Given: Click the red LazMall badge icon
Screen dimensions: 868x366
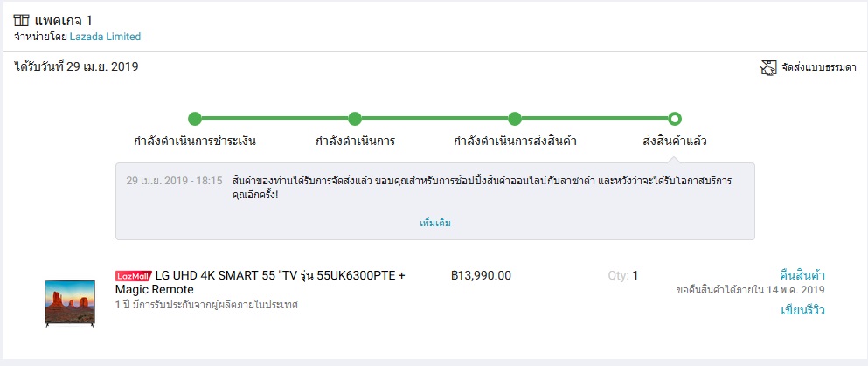Looking at the screenshot, I should point(133,276).
